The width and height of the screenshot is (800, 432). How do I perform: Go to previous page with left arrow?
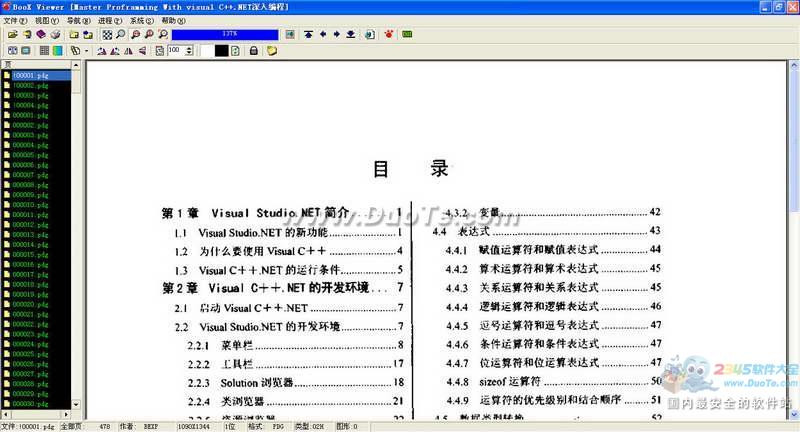tap(322, 34)
